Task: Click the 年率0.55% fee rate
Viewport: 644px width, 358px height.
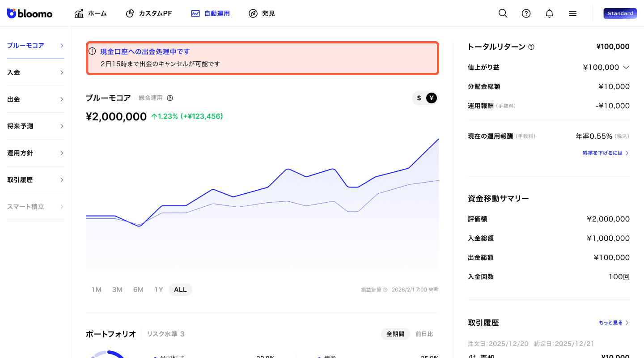Action: (x=594, y=136)
